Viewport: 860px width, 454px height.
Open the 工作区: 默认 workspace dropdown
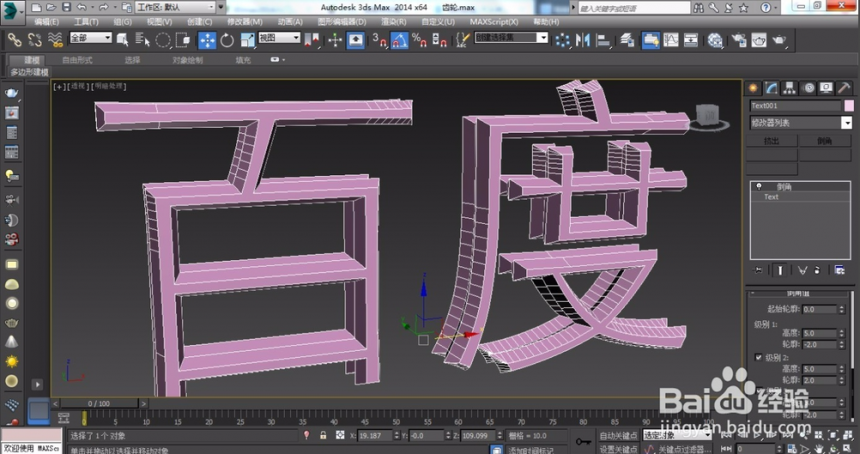(176, 8)
